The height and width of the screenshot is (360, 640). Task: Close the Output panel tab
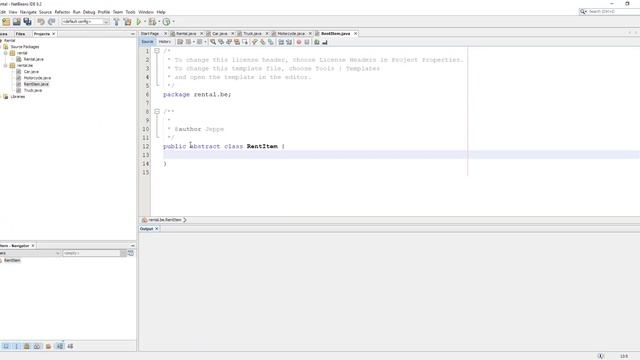pos(157,229)
